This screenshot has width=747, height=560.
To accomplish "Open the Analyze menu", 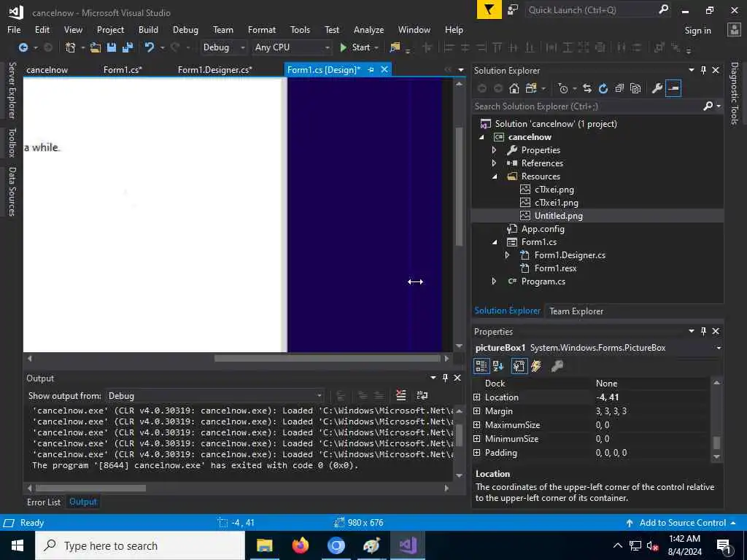I will click(368, 29).
